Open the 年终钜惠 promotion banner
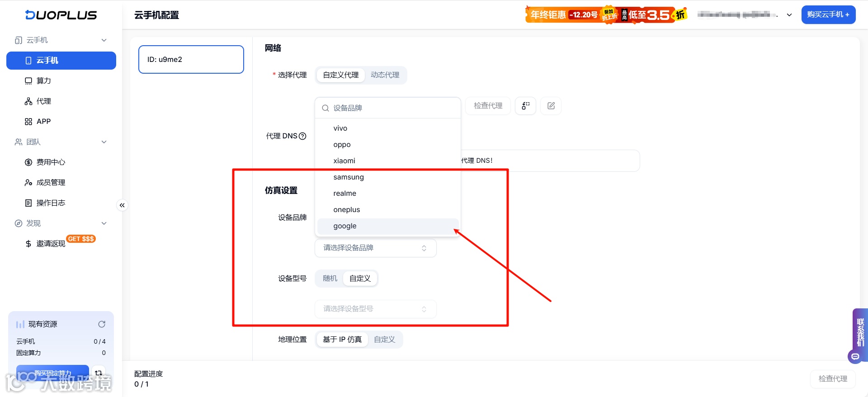 click(606, 15)
